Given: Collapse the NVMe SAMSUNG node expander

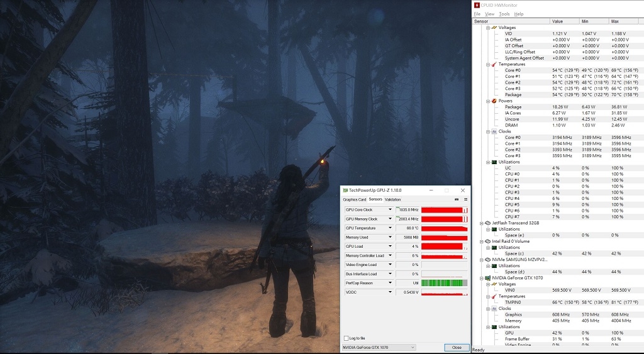Looking at the screenshot, I should pos(482,260).
